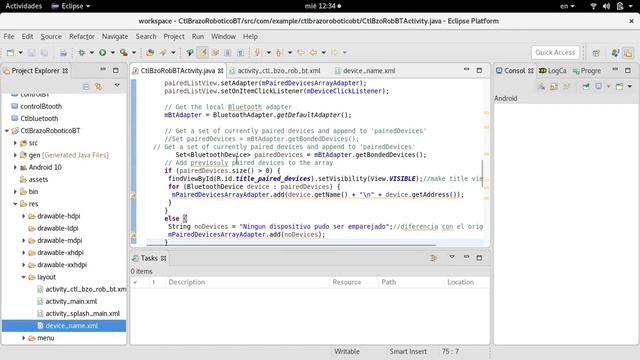Viewport: 640px width, 360px height.
Task: Expand the Android 10 library node
Action: (x=15, y=167)
